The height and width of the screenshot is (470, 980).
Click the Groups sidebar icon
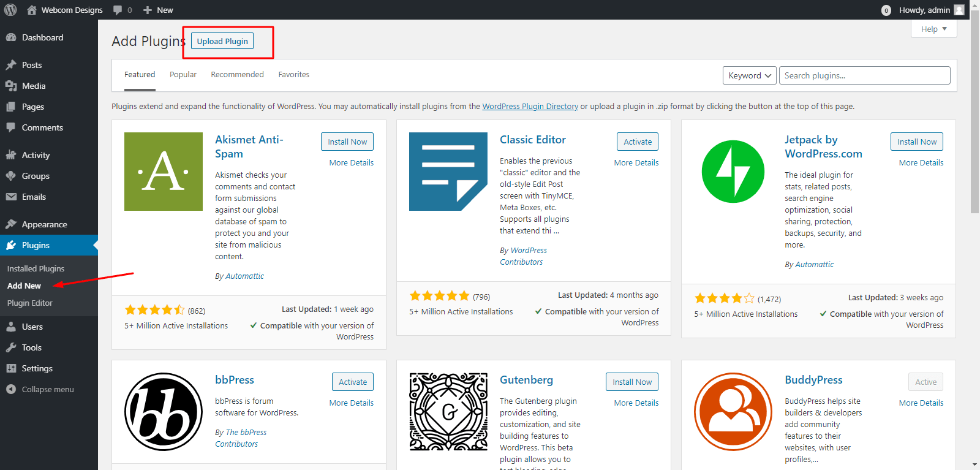[x=11, y=176]
